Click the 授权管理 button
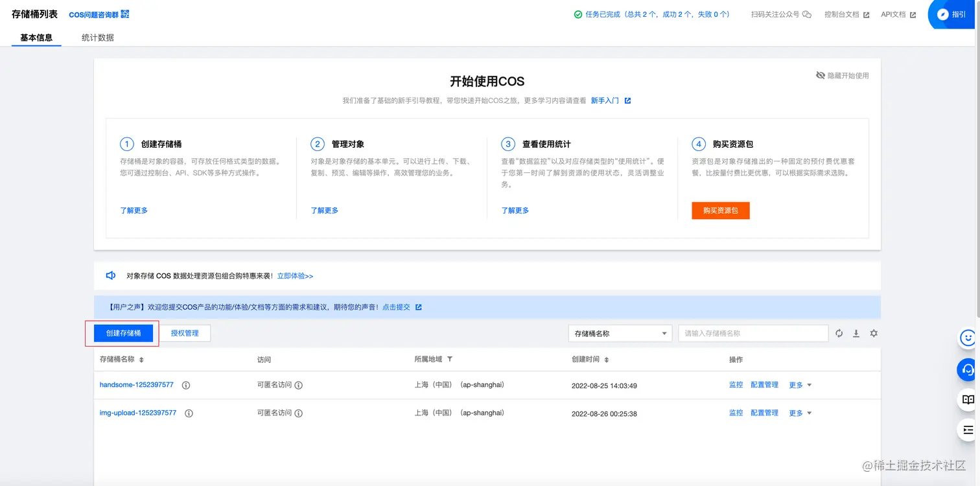 (185, 333)
